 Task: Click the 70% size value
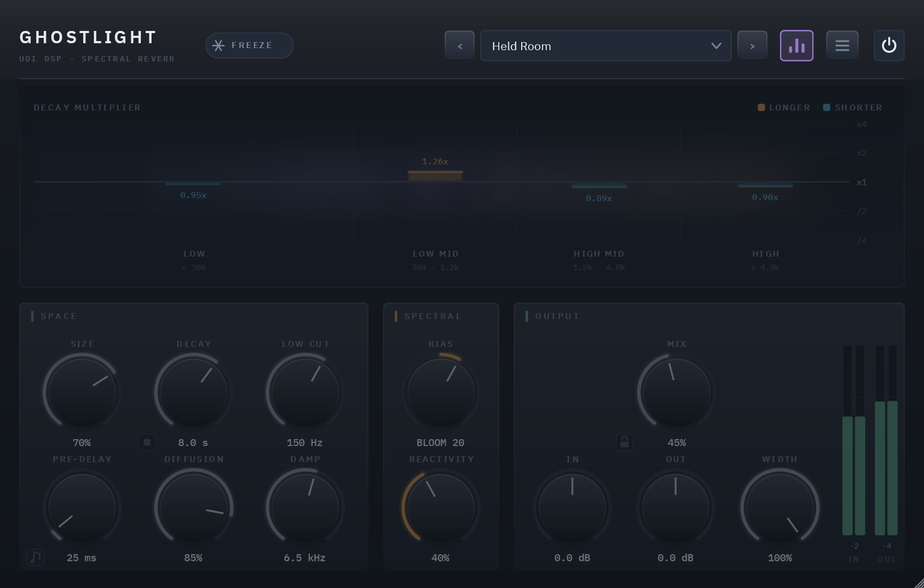pos(82,443)
